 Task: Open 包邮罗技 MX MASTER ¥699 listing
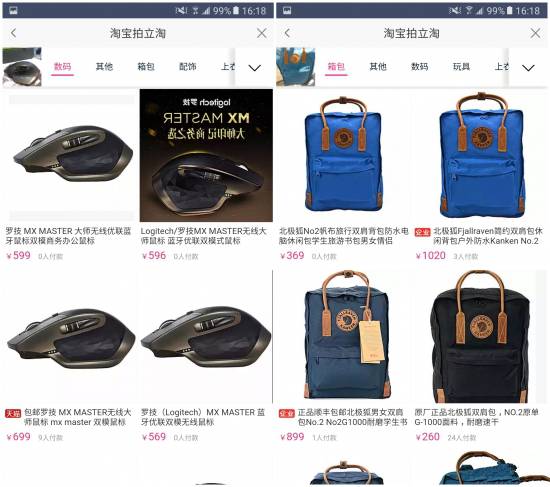[x=70, y=338]
